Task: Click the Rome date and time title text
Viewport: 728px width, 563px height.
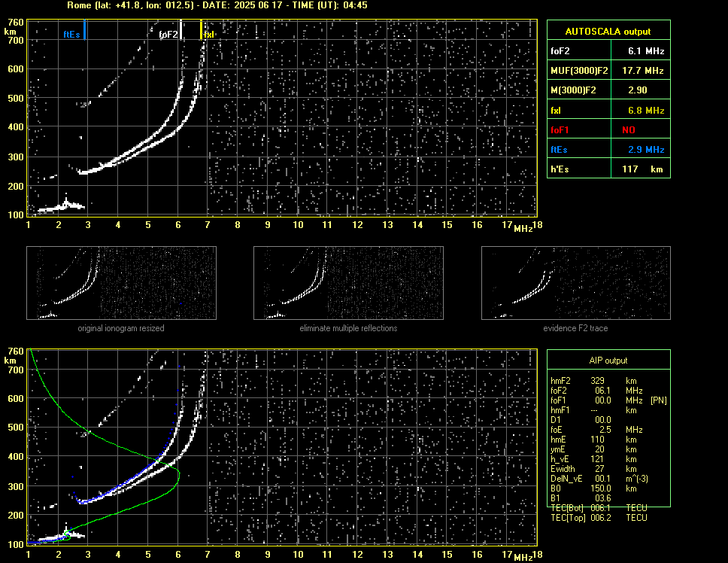Action: tap(217, 5)
